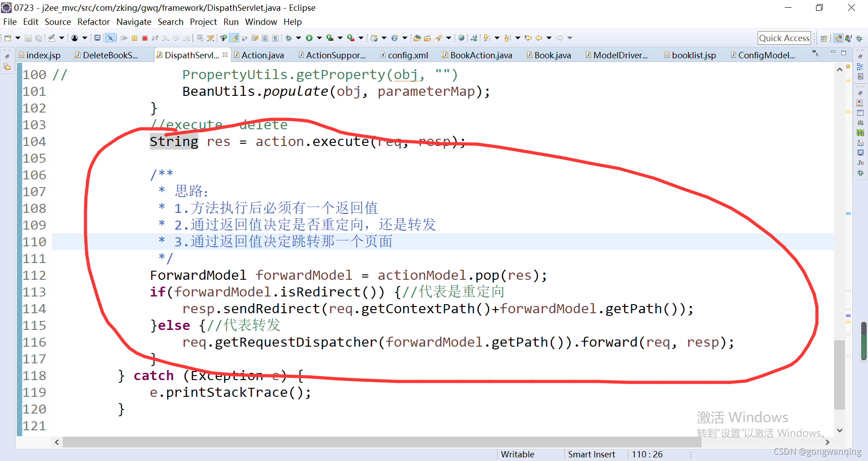This screenshot has height=461, width=868.
Task: Open dropdown arrow next to New icon
Action: pos(18,38)
